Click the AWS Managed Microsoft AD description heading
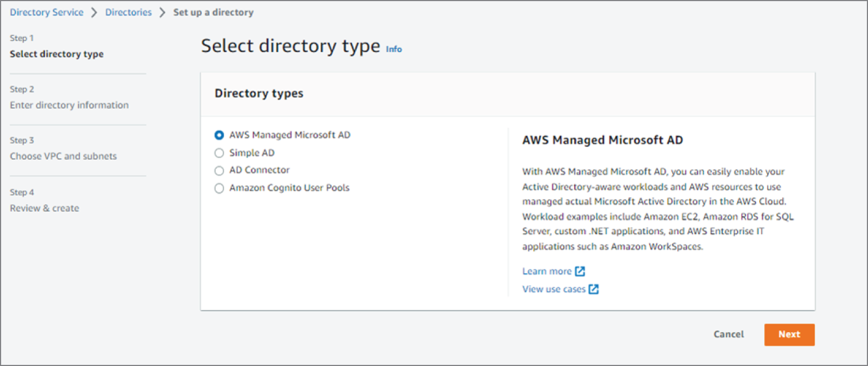Screen dimensions: 868x366 pyautogui.click(x=603, y=140)
